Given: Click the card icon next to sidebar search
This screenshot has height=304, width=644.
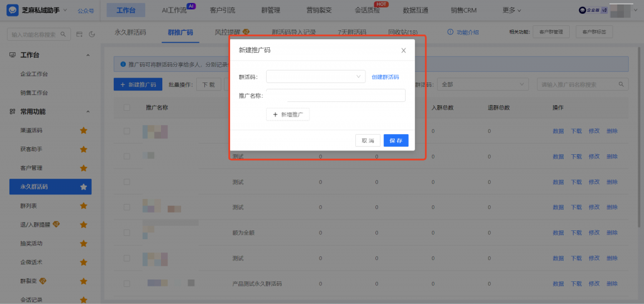Looking at the screenshot, I should 79,34.
